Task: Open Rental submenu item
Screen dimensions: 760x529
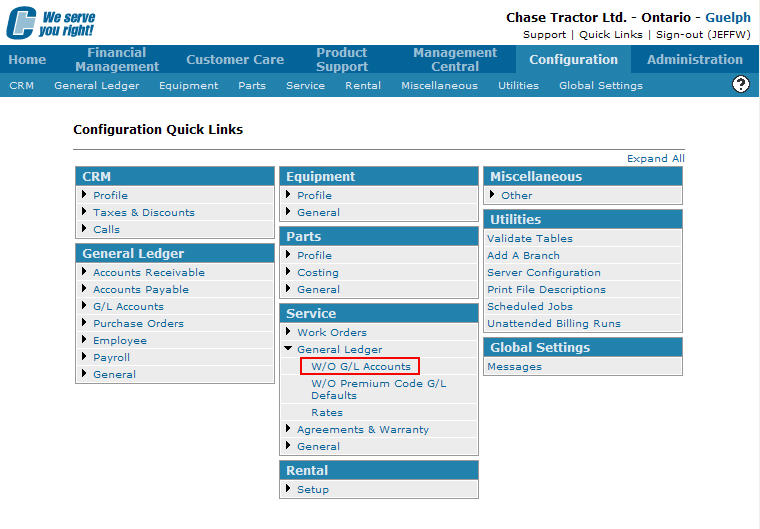Action: [363, 86]
